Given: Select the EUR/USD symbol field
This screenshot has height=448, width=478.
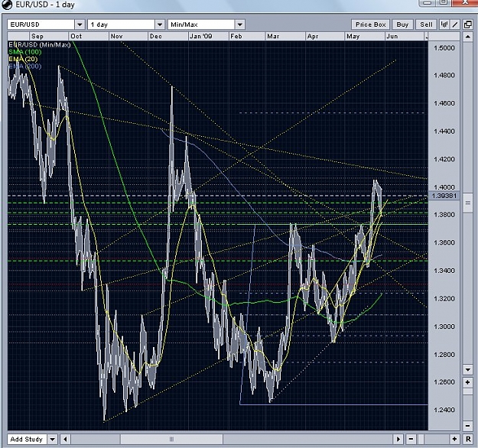Looking at the screenshot, I should (41, 24).
